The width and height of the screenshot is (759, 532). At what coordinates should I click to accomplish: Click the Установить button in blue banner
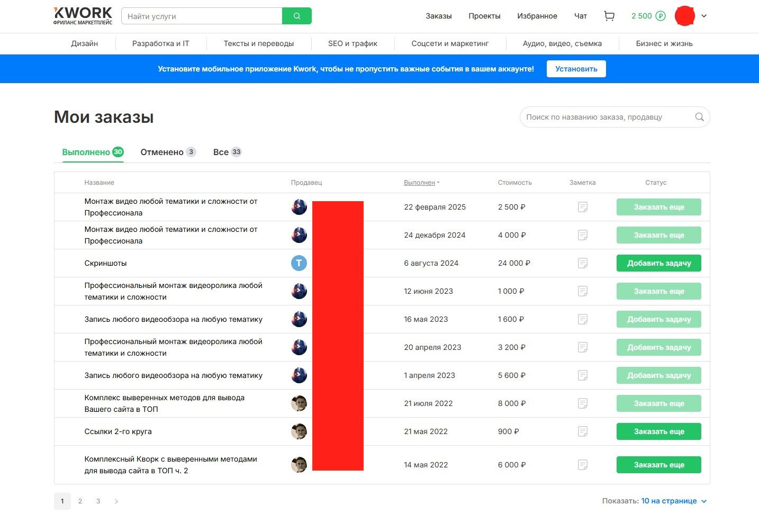click(576, 69)
